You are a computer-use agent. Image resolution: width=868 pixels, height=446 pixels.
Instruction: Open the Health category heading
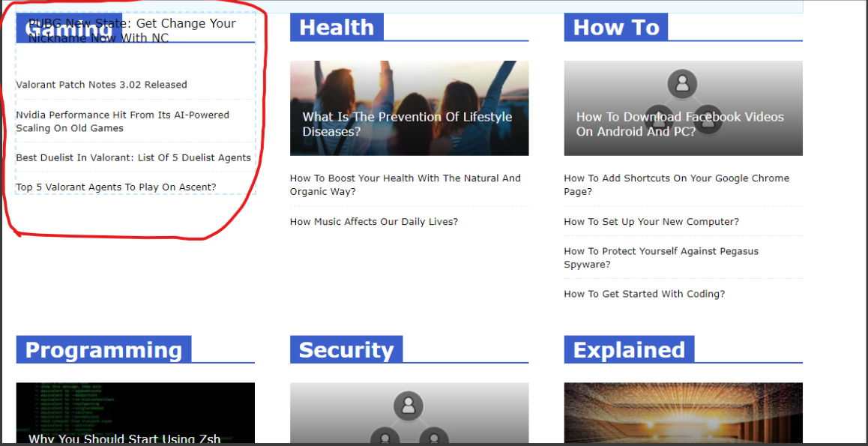coord(337,27)
